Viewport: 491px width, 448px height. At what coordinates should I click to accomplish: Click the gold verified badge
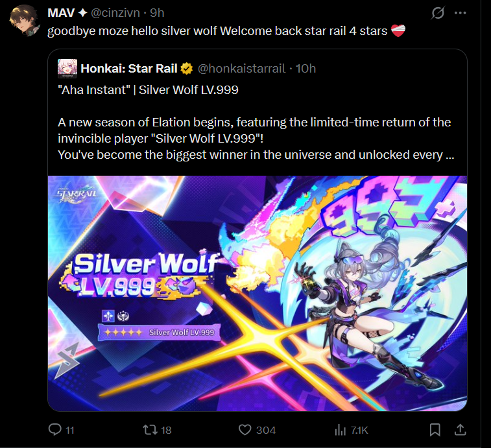[x=187, y=69]
